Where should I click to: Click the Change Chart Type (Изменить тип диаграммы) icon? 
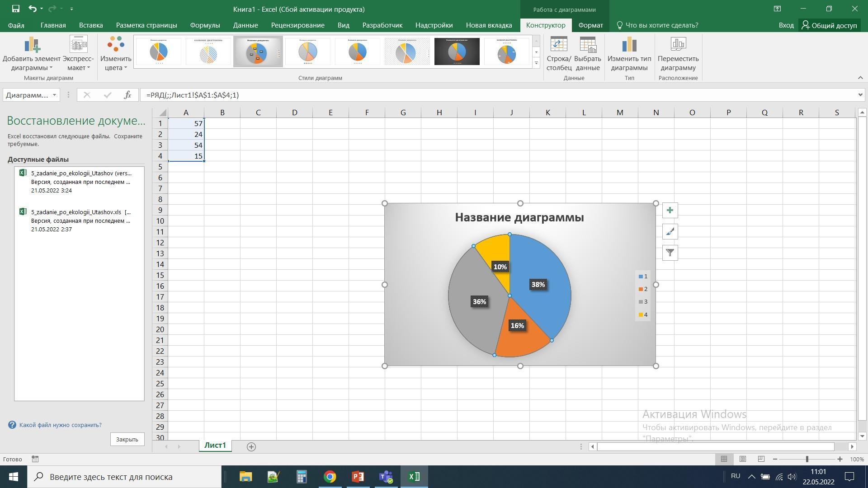(x=629, y=45)
